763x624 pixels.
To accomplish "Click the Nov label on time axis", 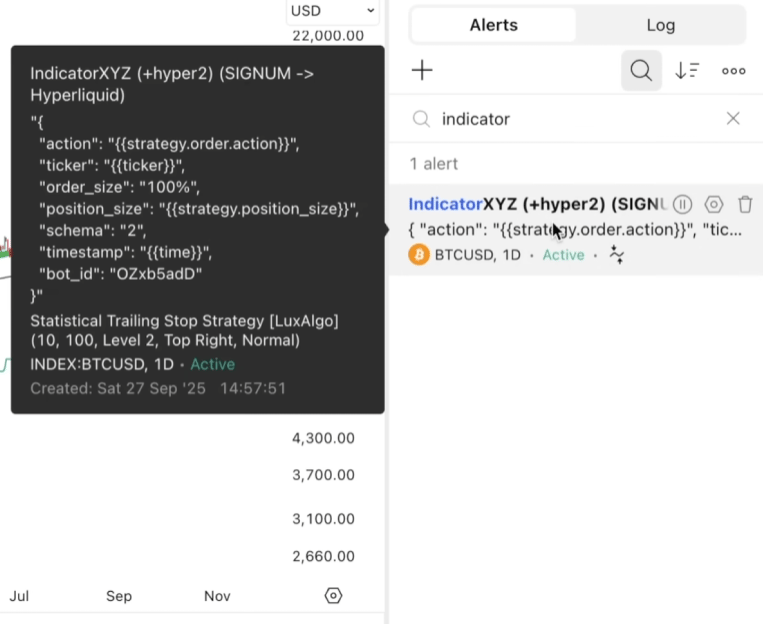I will tap(217, 596).
